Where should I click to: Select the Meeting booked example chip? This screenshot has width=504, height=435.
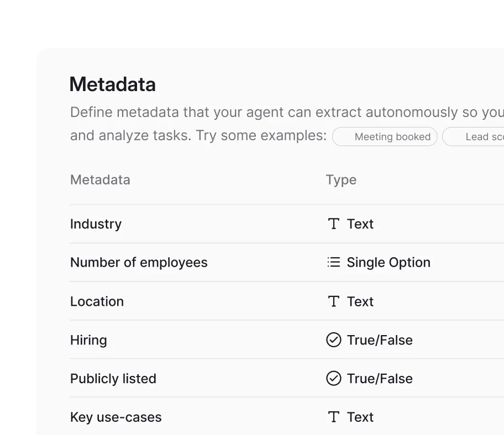coord(385,137)
